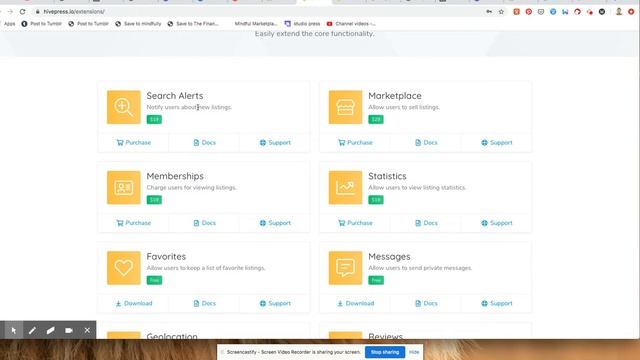Open Docs for Memberships

(x=204, y=223)
